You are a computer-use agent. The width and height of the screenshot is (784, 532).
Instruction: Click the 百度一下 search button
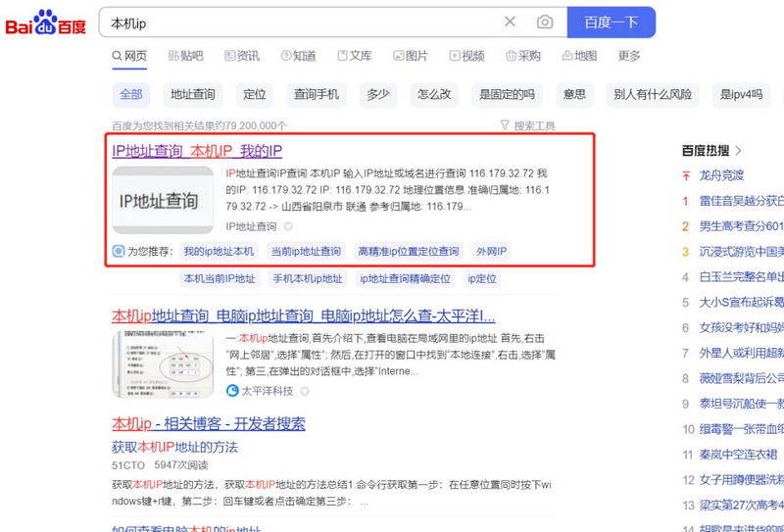point(611,22)
